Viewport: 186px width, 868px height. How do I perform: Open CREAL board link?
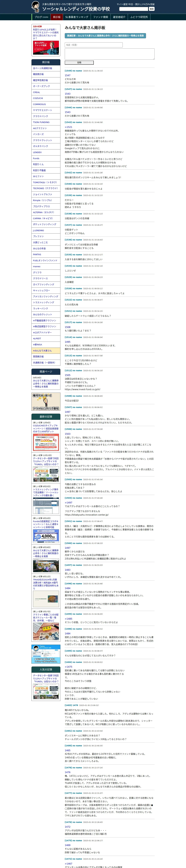click(x=46, y=92)
